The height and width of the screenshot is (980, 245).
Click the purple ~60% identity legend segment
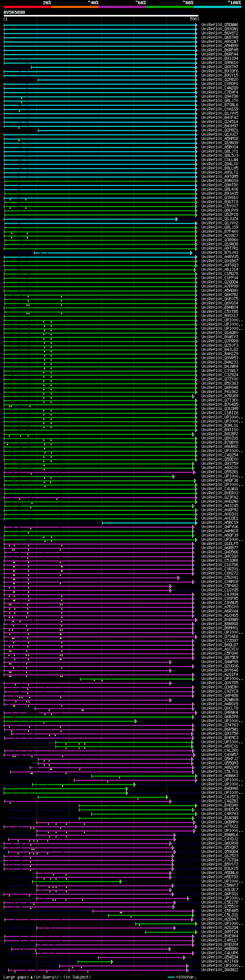pos(122,7)
